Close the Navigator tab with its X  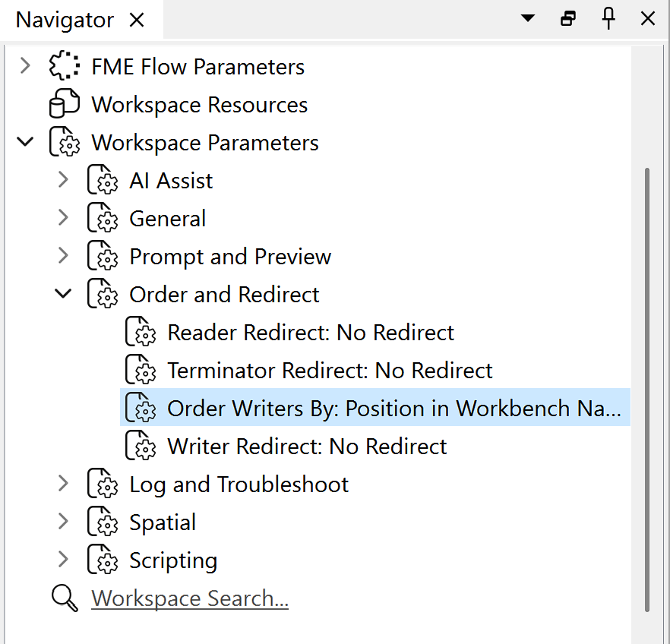(137, 20)
